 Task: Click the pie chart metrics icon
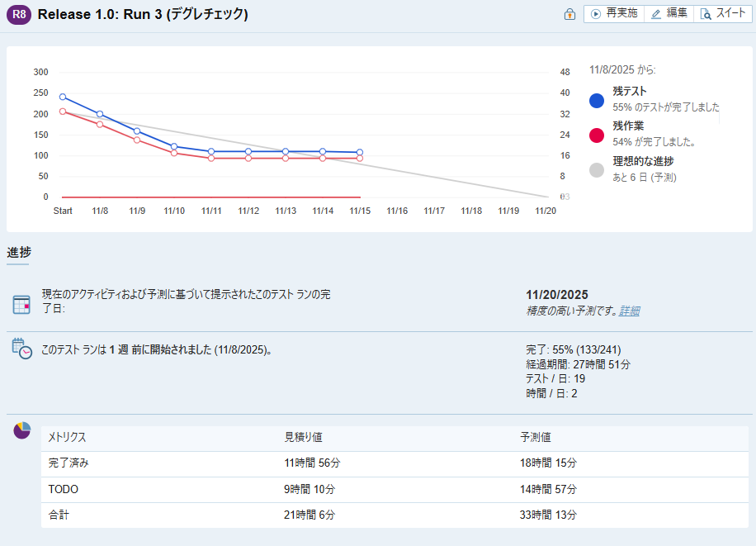coord(21,430)
